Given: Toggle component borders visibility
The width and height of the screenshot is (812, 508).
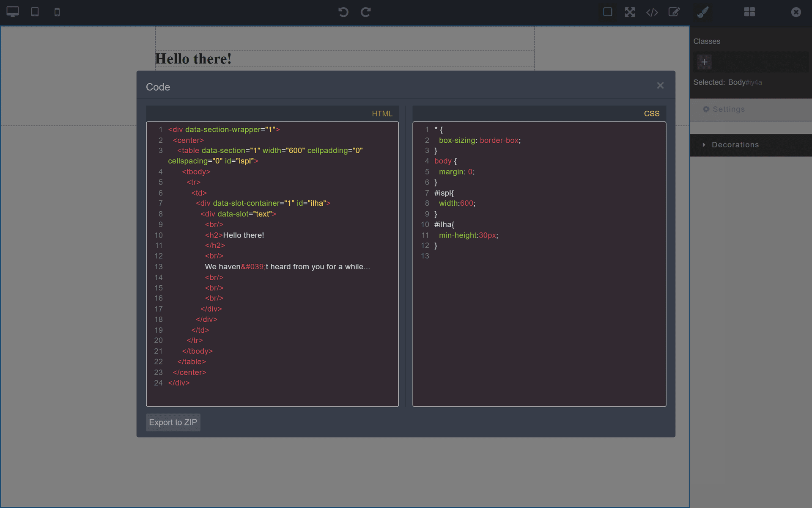Looking at the screenshot, I should coord(608,12).
